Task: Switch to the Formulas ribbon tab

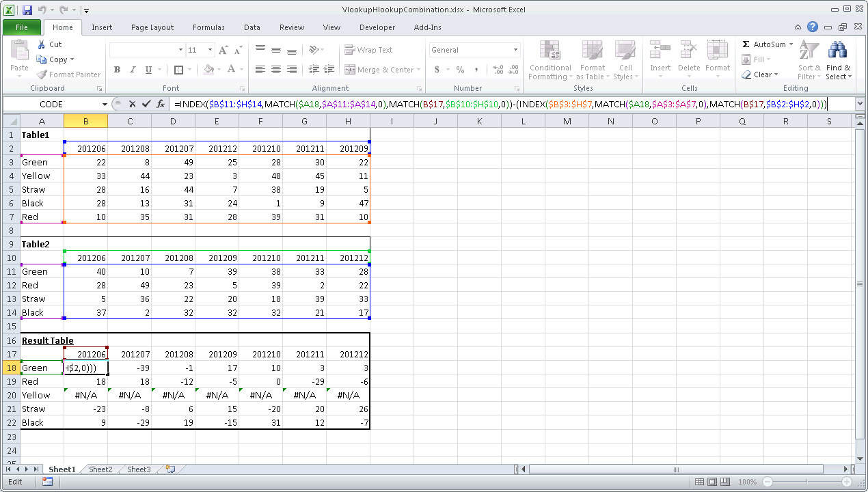Action: click(x=208, y=27)
